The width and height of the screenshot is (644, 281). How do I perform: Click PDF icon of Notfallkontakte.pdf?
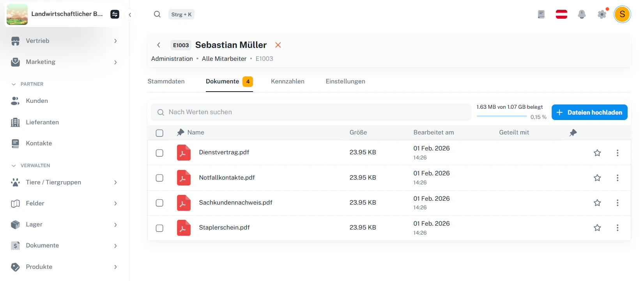tap(184, 178)
